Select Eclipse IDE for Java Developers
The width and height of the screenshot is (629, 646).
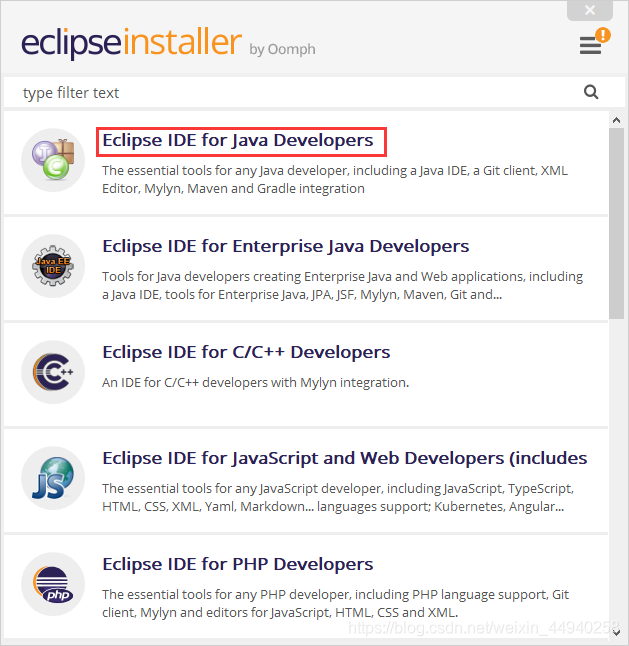[x=238, y=140]
